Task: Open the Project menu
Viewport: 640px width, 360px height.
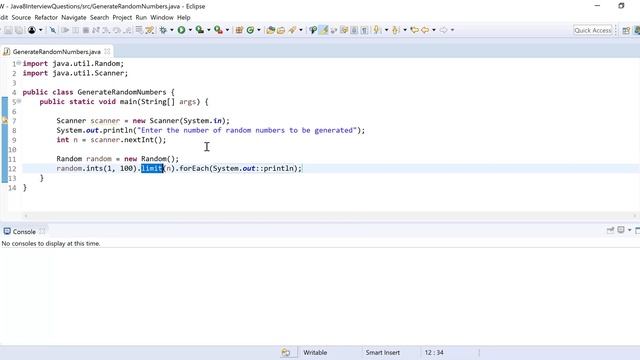Action: click(122, 18)
